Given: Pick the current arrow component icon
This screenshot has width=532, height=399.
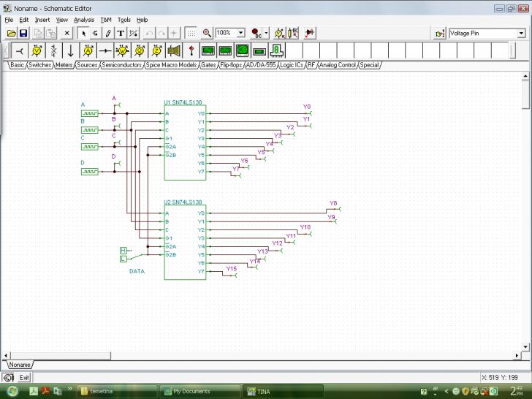Looking at the screenshot, I should [71, 51].
